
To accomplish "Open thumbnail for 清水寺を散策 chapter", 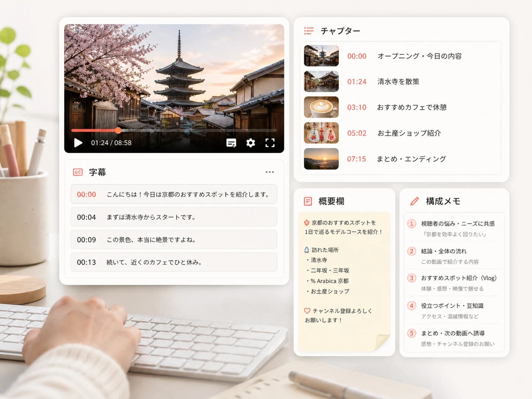I will [x=321, y=82].
